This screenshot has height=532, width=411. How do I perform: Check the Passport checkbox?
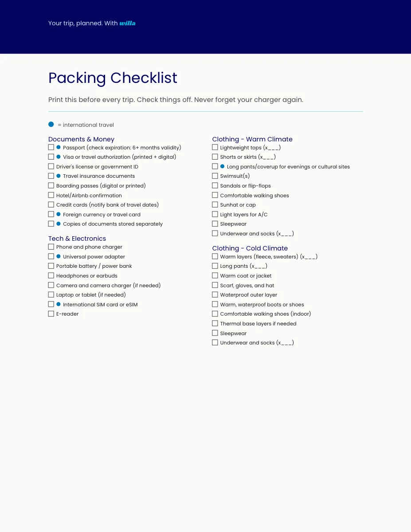pos(51,147)
